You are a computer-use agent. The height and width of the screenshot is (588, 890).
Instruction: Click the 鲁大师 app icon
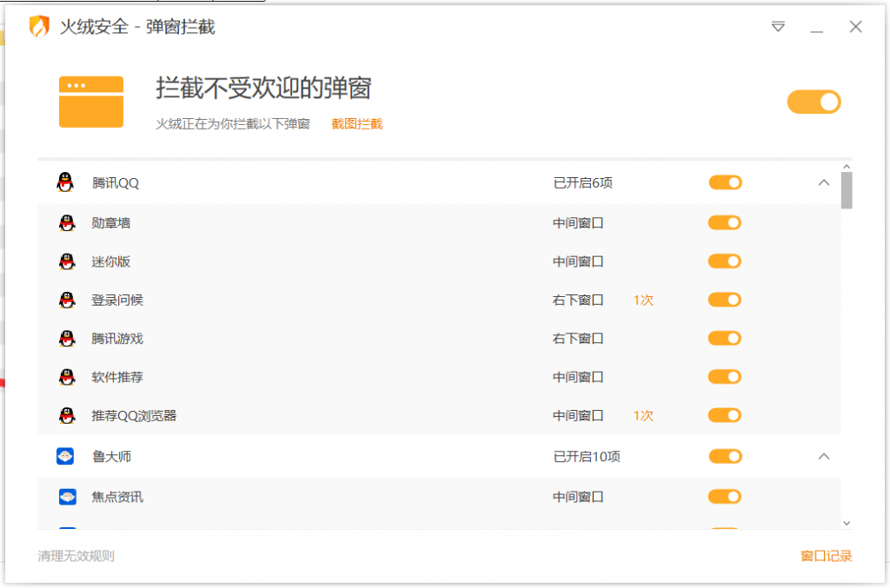pyautogui.click(x=65, y=456)
